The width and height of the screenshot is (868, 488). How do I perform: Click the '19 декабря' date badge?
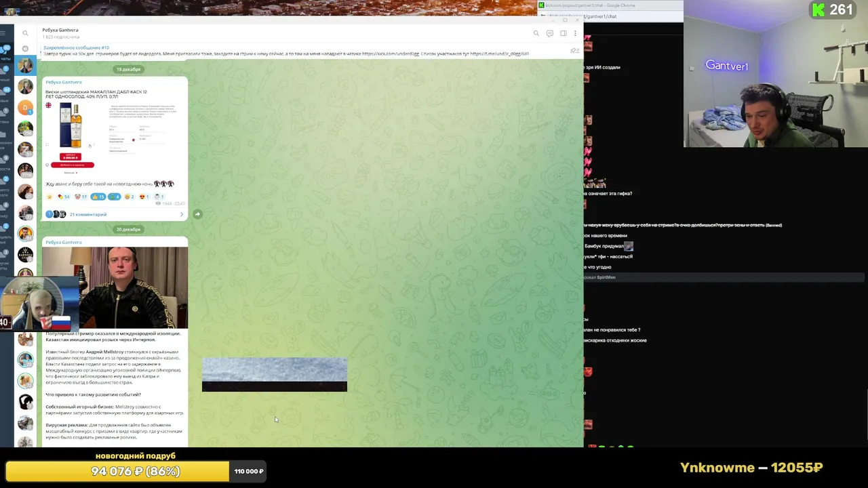tap(128, 69)
